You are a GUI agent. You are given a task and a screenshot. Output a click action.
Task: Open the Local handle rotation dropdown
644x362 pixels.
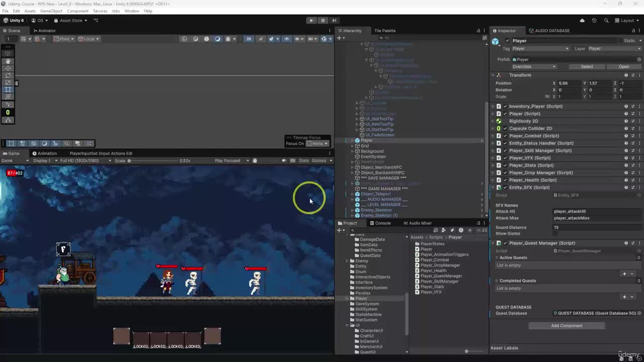tap(89, 39)
